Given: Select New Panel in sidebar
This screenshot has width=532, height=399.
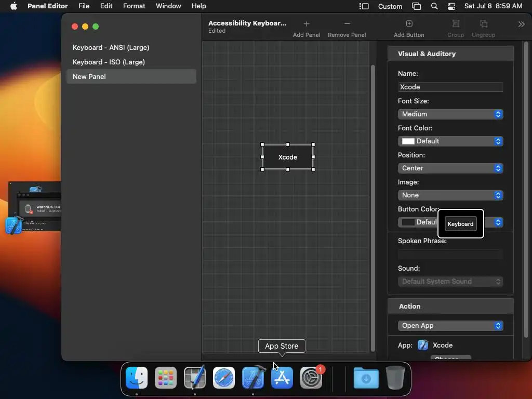Looking at the screenshot, I should [x=131, y=76].
